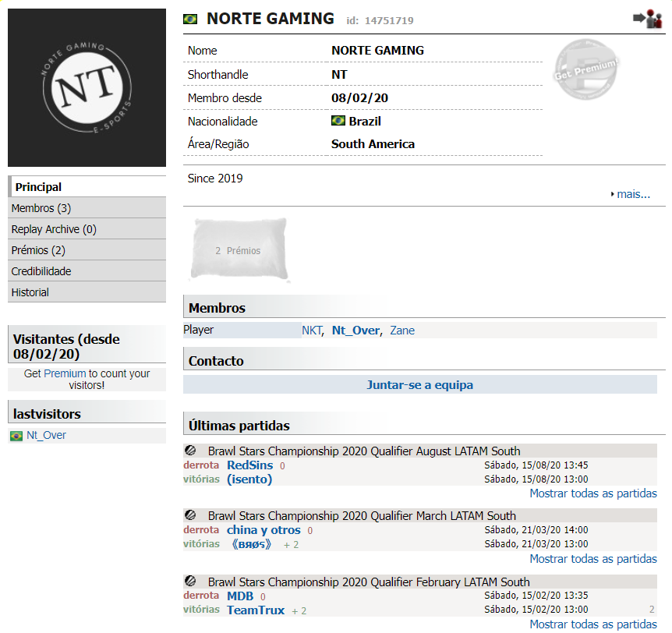Click the South America region value
Screen dimensions: 672x633
pos(373,144)
